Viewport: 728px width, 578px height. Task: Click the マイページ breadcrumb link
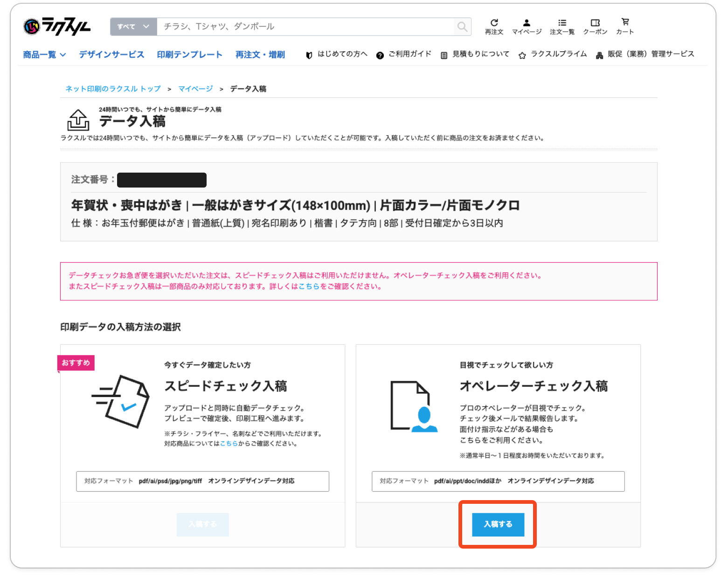(195, 89)
